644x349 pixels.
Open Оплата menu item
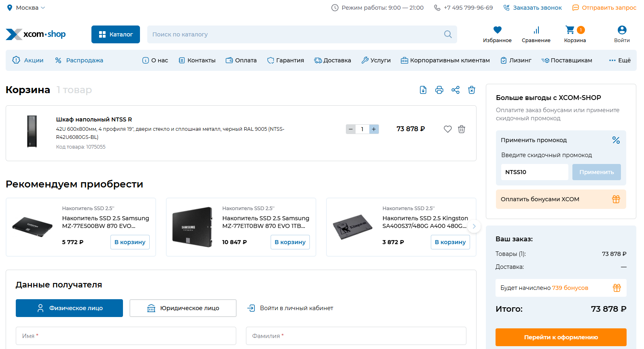(241, 60)
